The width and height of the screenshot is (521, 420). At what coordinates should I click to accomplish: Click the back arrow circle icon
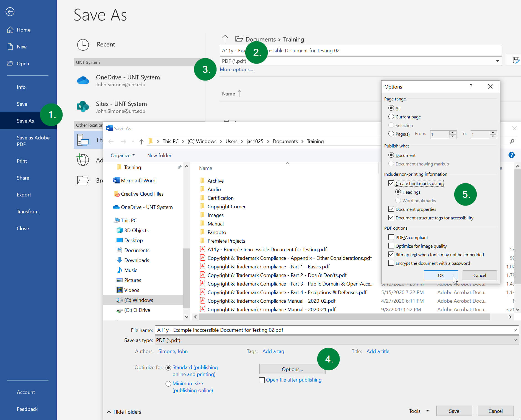tap(10, 12)
